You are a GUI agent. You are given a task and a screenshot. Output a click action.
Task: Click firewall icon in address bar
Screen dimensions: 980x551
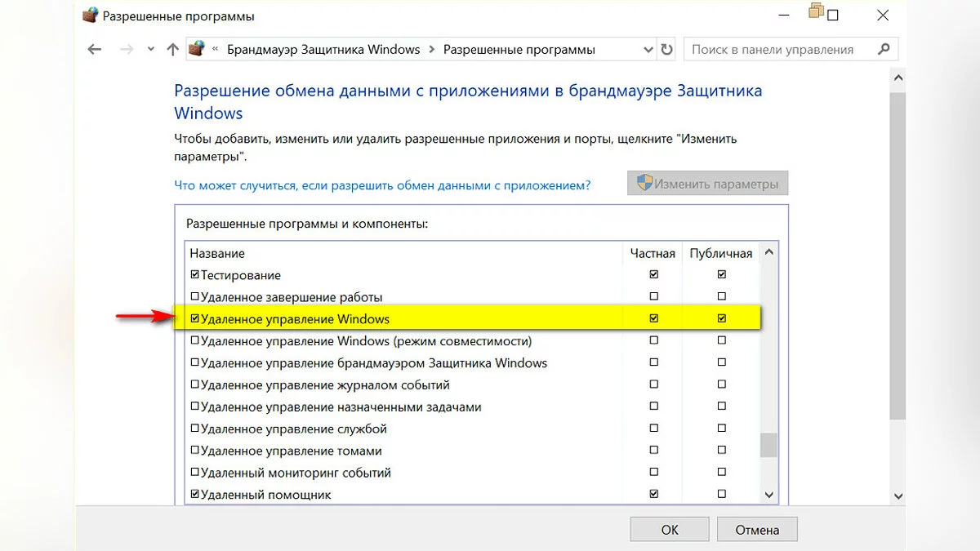tap(197, 49)
